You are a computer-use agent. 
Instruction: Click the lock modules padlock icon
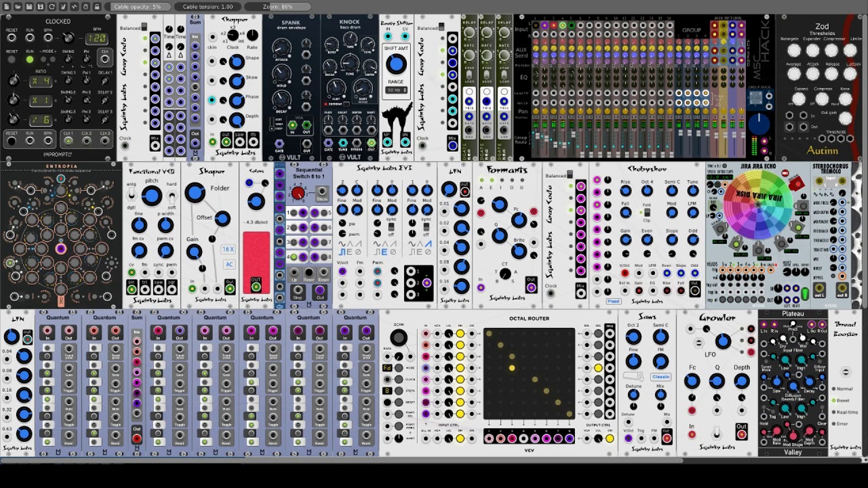coord(97,7)
